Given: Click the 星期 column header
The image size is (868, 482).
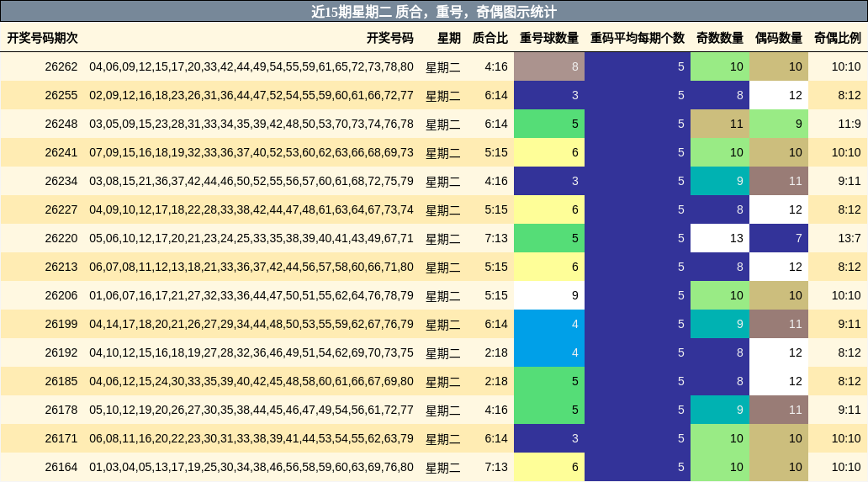Looking at the screenshot, I should point(448,38).
